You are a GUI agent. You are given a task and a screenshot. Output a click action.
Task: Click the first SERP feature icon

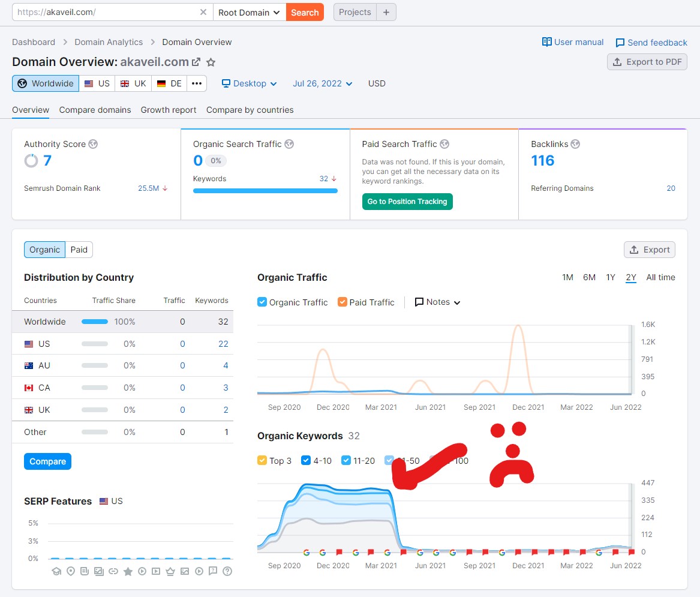tap(56, 571)
